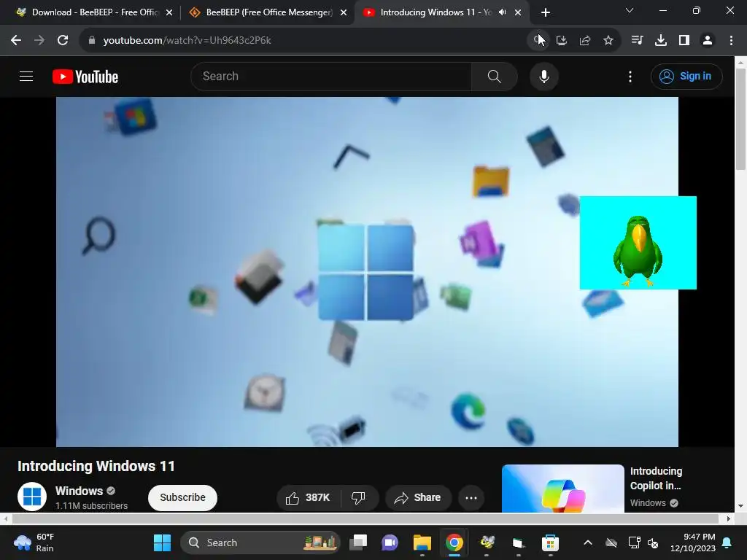Open Microsoft Store from taskbar
The width and height of the screenshot is (747, 560).
pyautogui.click(x=550, y=542)
